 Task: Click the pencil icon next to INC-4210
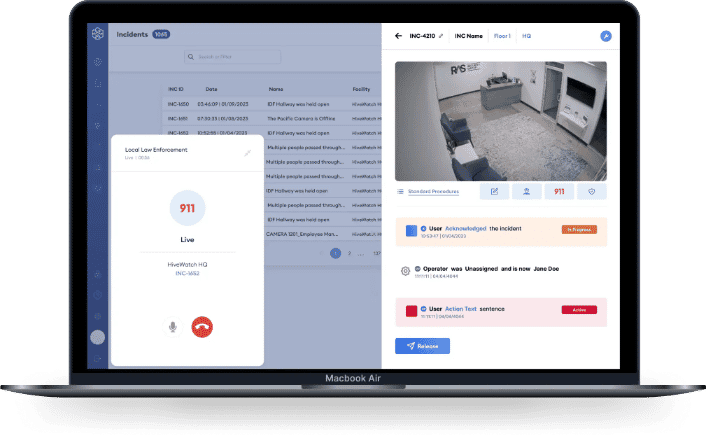tap(441, 36)
